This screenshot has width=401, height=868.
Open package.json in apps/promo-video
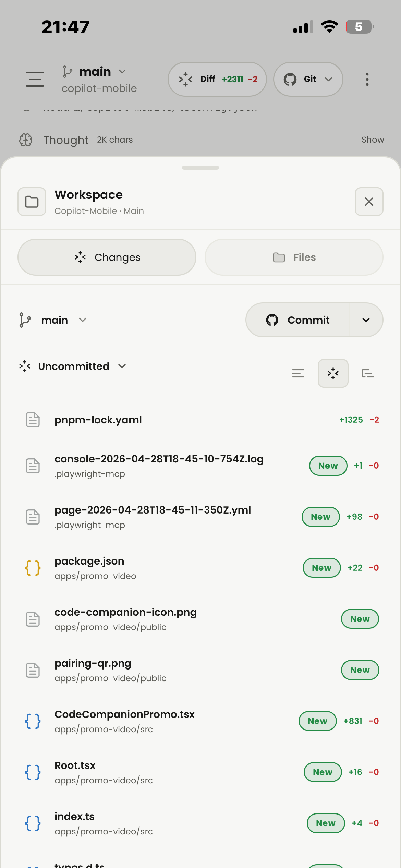click(200, 568)
